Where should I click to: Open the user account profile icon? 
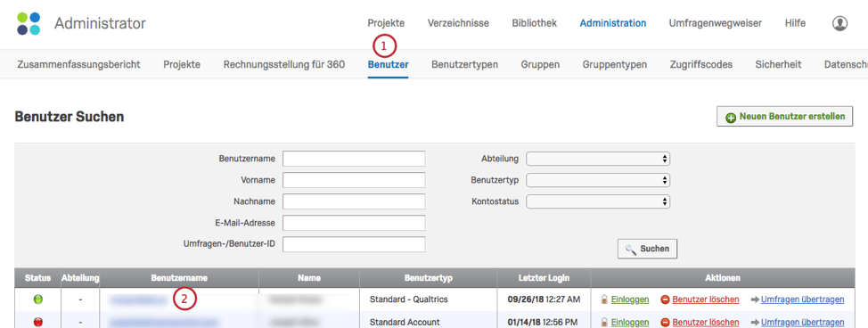tap(839, 23)
